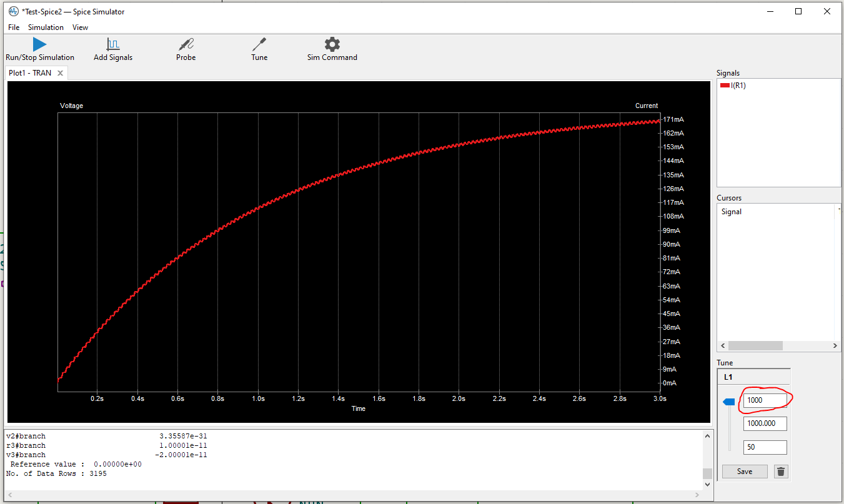The image size is (844, 504).
Task: Open the Add Signals dialog
Action: [113, 49]
